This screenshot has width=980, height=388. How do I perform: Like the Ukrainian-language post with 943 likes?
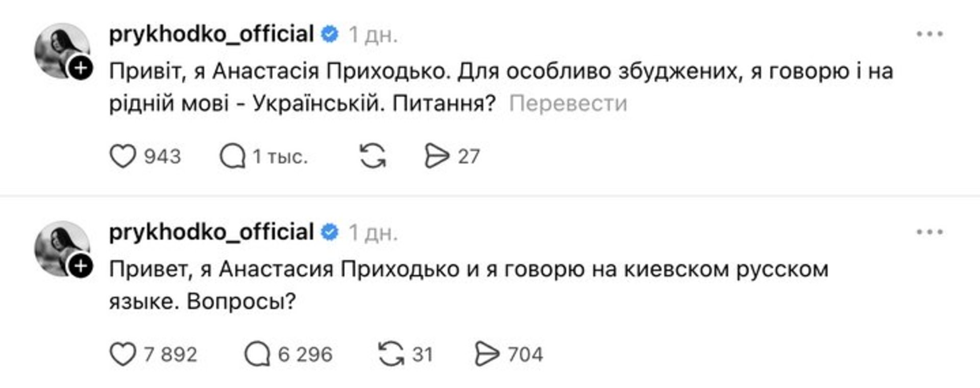pos(123,156)
